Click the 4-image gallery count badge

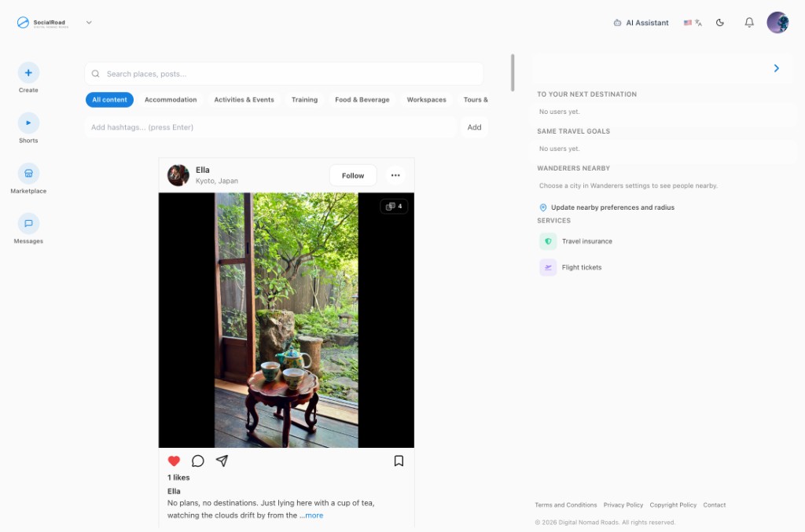pyautogui.click(x=394, y=206)
